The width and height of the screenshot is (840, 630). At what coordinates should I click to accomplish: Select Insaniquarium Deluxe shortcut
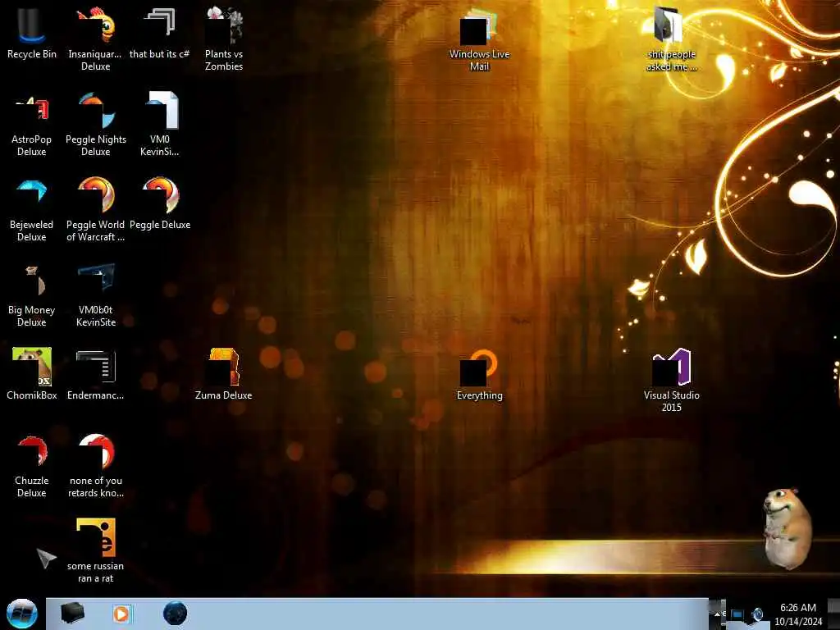pos(95,39)
